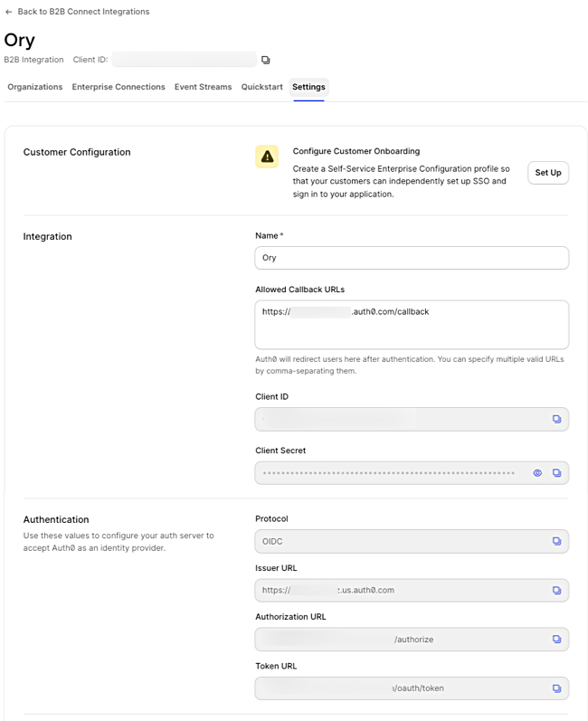Copy the Token URL

(x=556, y=688)
